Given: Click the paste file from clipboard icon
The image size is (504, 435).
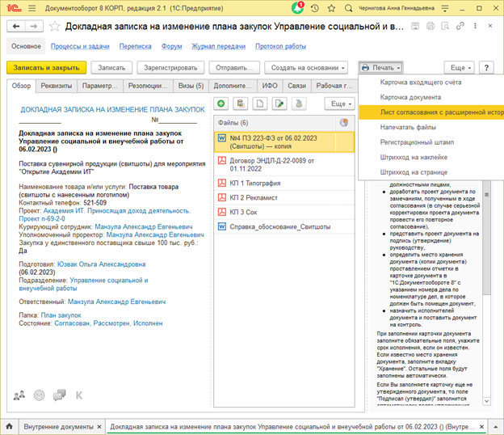Looking at the screenshot, I should pyautogui.click(x=241, y=103).
